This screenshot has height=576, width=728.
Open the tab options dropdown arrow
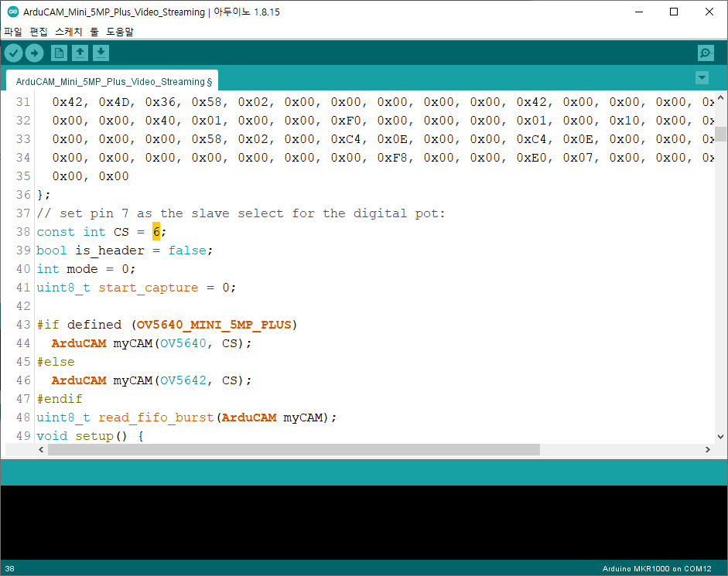pos(702,78)
